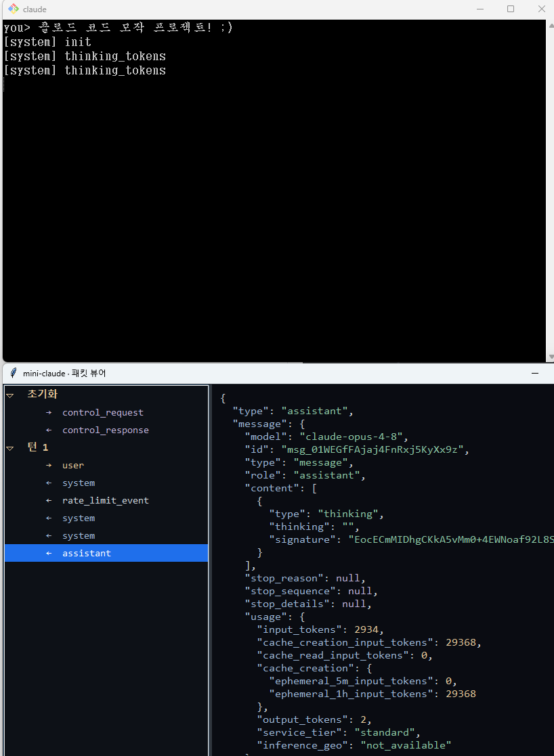Maximize the claude terminal window

tap(511, 9)
